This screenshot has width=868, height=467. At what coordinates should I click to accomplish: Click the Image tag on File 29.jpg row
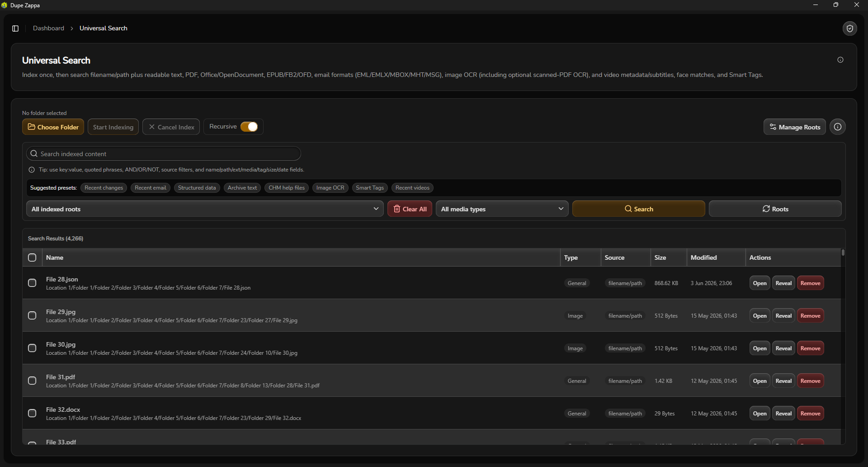point(575,316)
